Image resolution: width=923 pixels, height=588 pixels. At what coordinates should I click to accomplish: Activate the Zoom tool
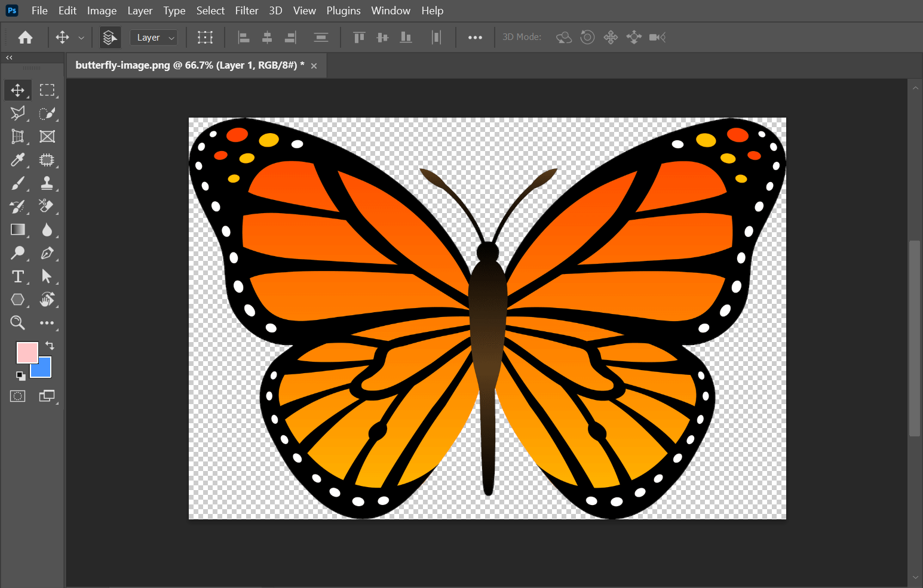coord(18,323)
